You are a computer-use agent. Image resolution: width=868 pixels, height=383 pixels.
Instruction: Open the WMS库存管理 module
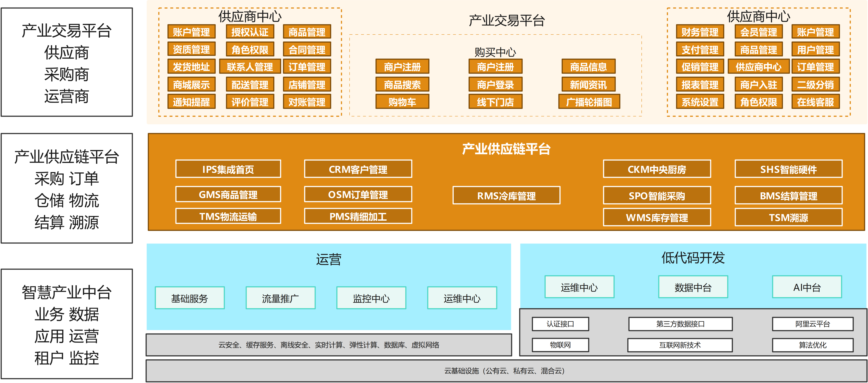point(657,218)
